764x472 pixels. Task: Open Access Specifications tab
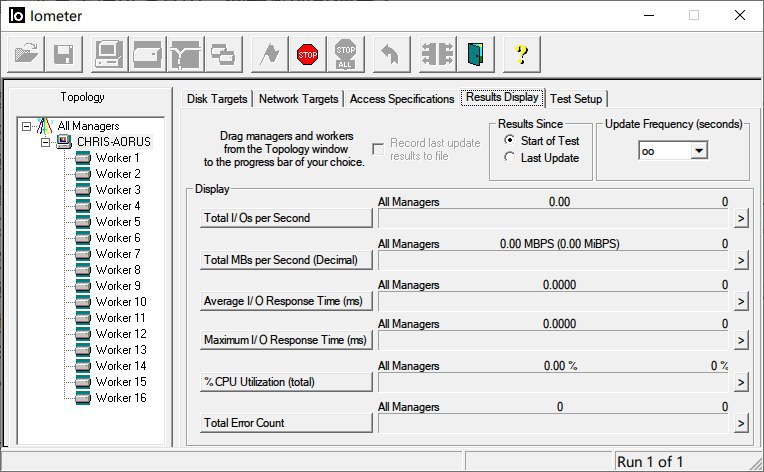[402, 99]
